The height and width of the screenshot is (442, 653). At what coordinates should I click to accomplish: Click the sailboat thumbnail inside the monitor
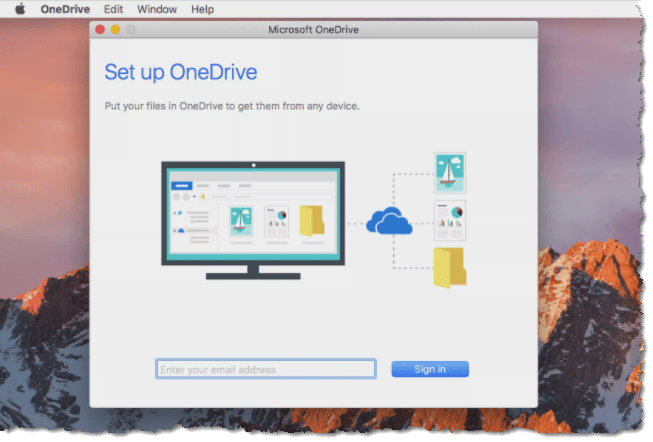click(x=242, y=221)
